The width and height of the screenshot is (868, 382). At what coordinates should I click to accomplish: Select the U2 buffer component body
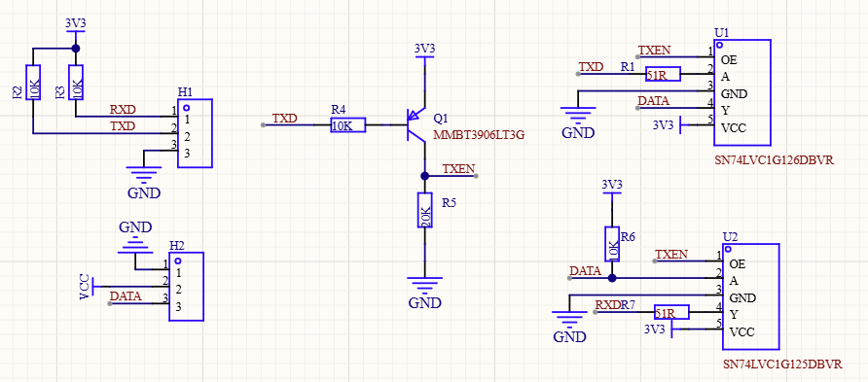[750, 295]
